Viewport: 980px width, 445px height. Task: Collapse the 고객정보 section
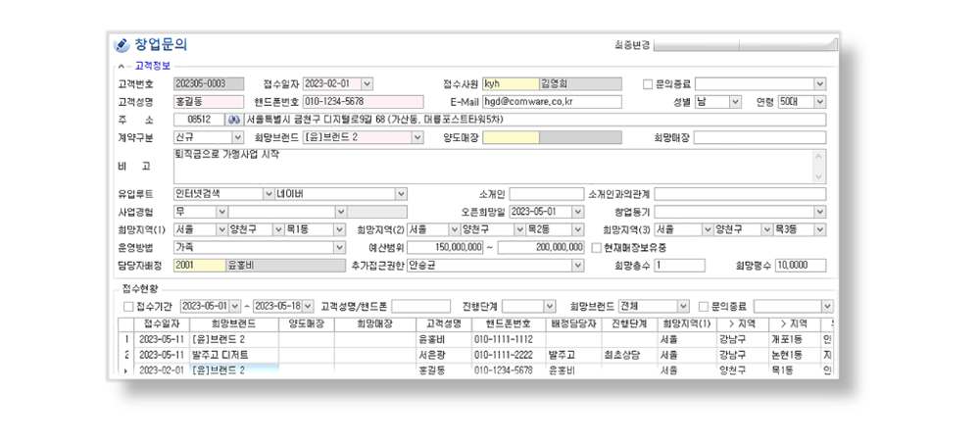pos(120,67)
